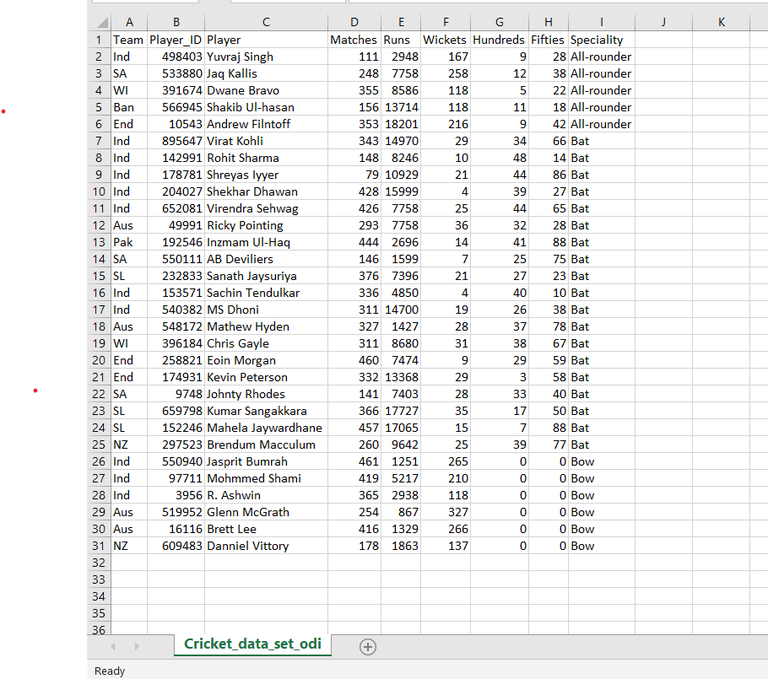Click the Matches header cell
The width and height of the screenshot is (768, 679).
point(354,40)
